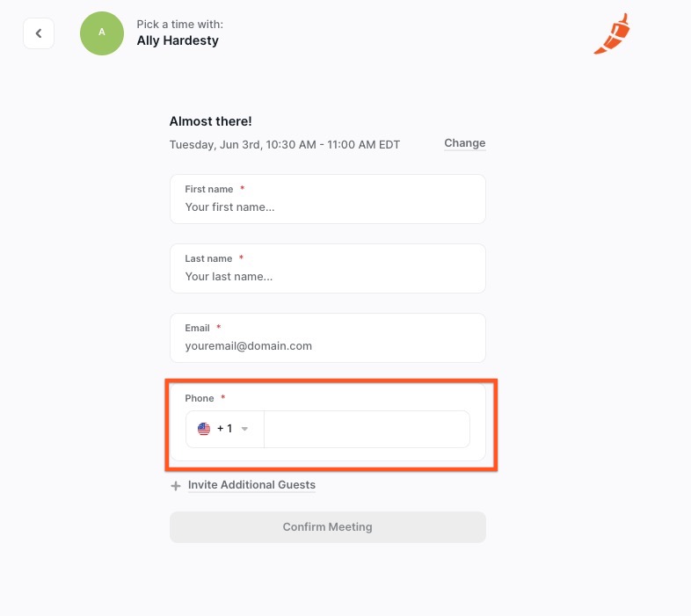Viewport: 691px width, 616px height.
Task: Go back using the left chevron button
Action: pos(39,33)
